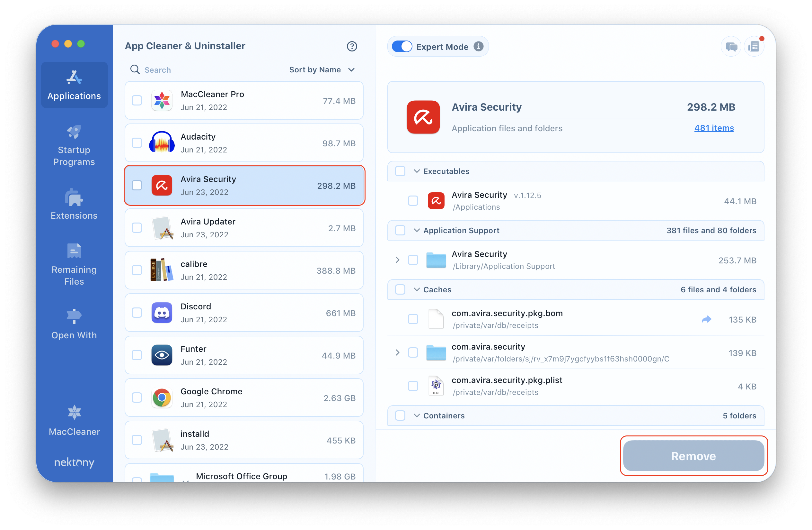812x530 pixels.
Task: Open Sort by Name dropdown
Action: (322, 69)
